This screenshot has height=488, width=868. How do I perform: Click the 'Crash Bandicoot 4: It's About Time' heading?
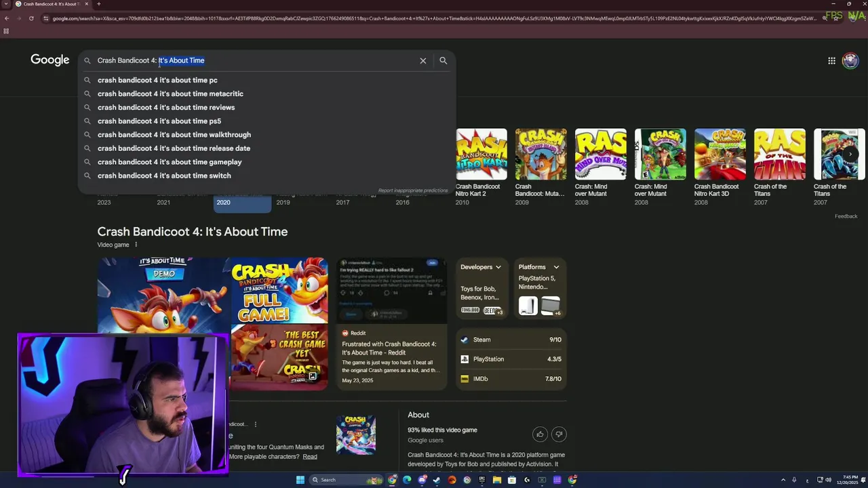(193, 232)
